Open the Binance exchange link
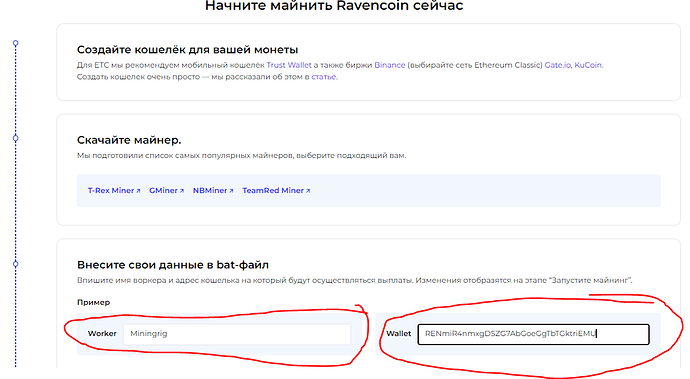Screen dimensions: 690x379 pos(389,65)
